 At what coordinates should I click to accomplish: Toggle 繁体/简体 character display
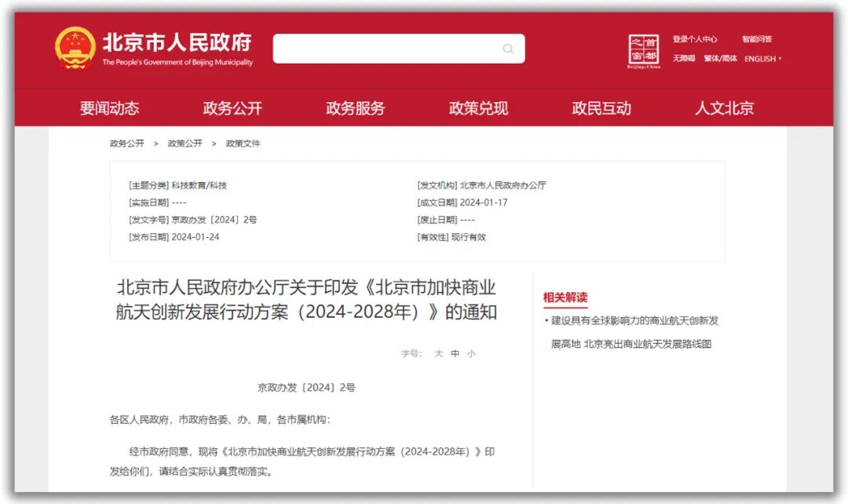pyautogui.click(x=720, y=59)
